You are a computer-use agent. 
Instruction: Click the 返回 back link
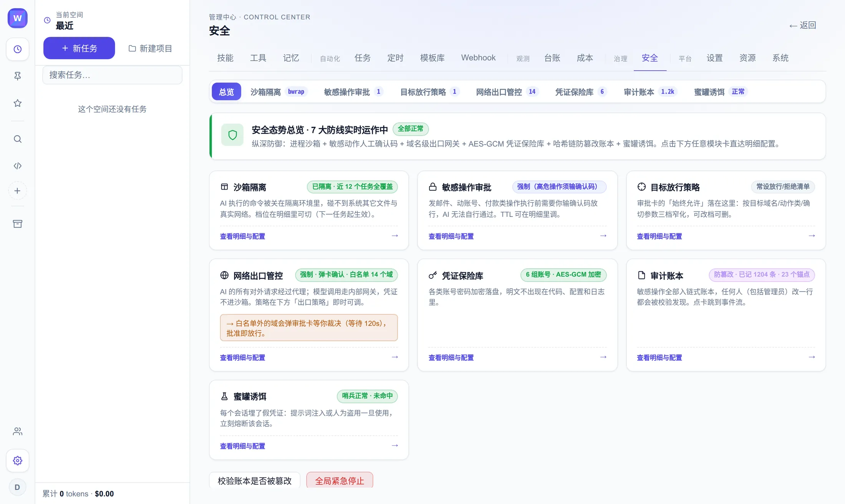[x=803, y=25]
